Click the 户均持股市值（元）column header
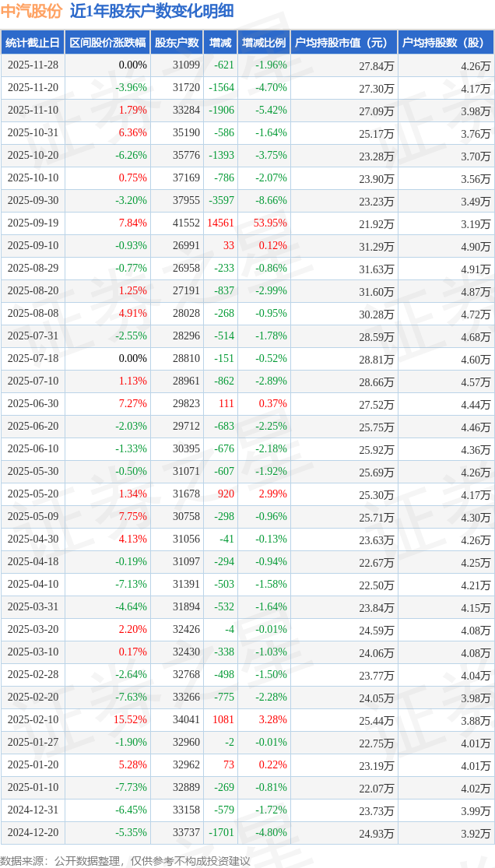495x868 pixels. (343, 43)
